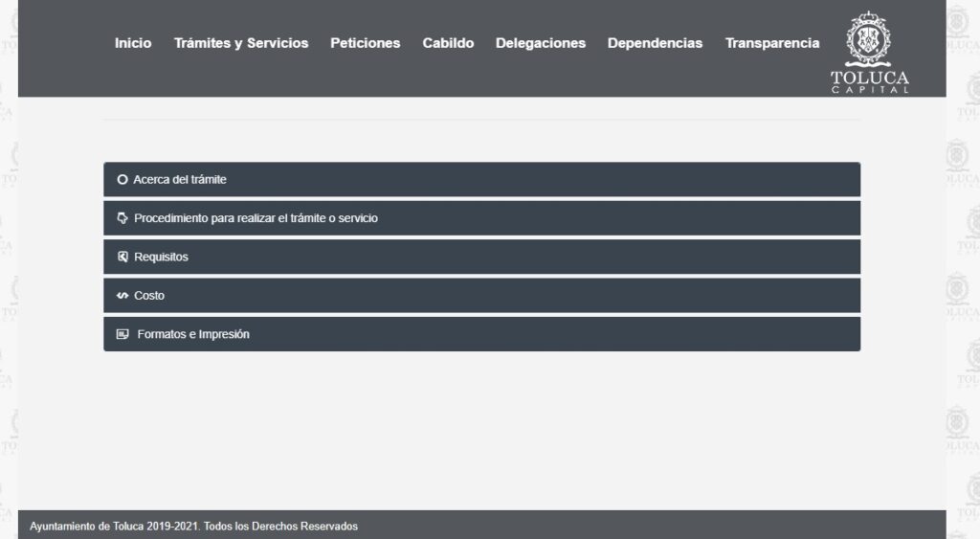Screen dimensions: 980x539
Task: Expand the Formatos e Impresión panel
Action: (482, 334)
